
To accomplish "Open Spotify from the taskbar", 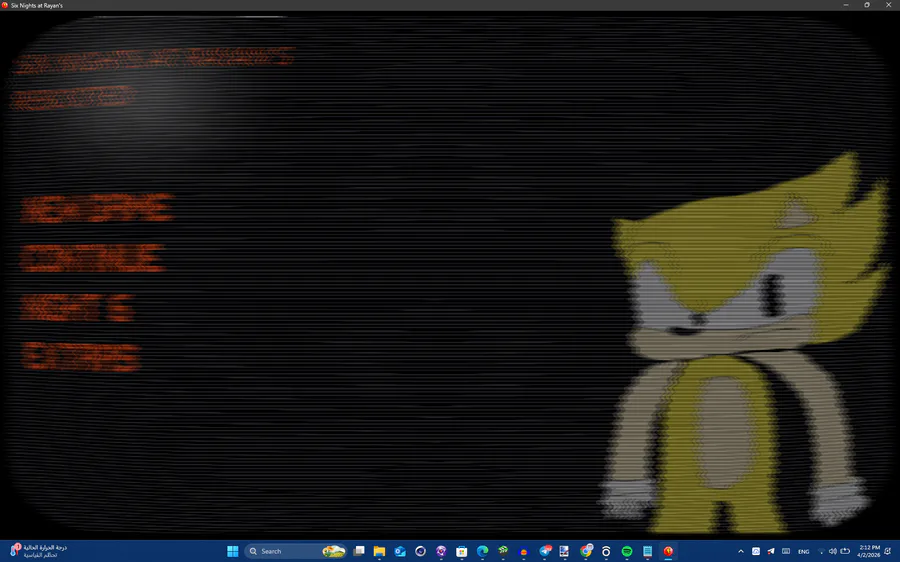I will pos(627,551).
